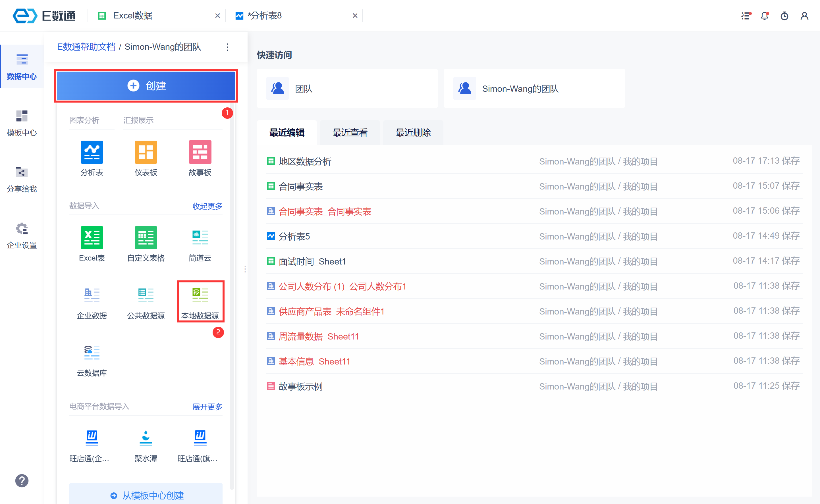Click the E数通帮助文档 breadcrumb link
Image resolution: width=820 pixels, height=504 pixels.
pyautogui.click(x=86, y=47)
